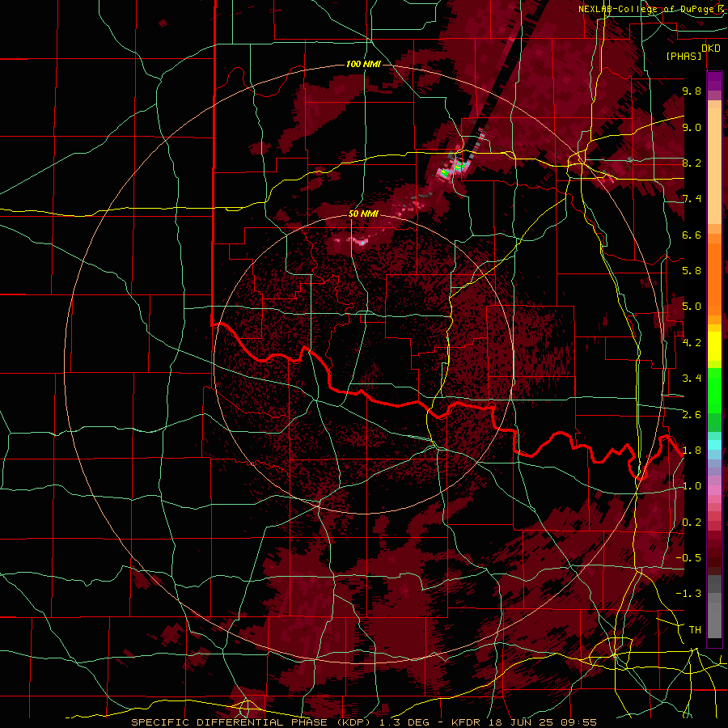Click the 2.6 legend number
This screenshot has height=728, width=728.
point(692,415)
